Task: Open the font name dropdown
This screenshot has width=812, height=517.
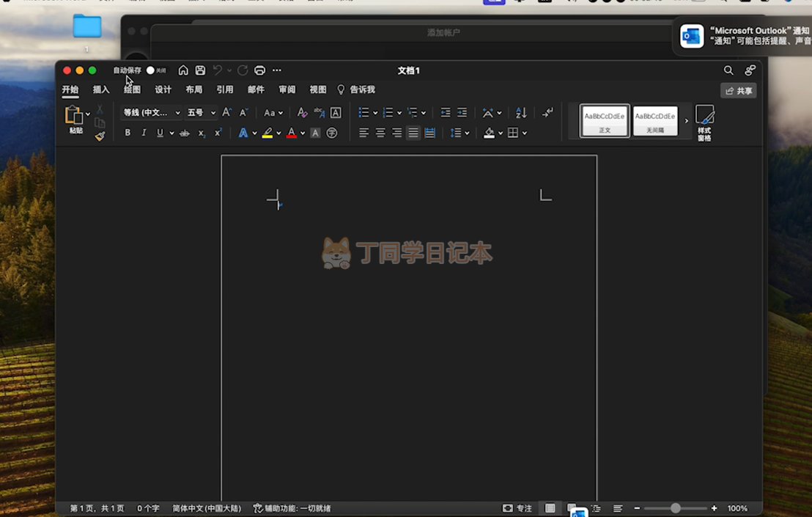Action: click(177, 113)
